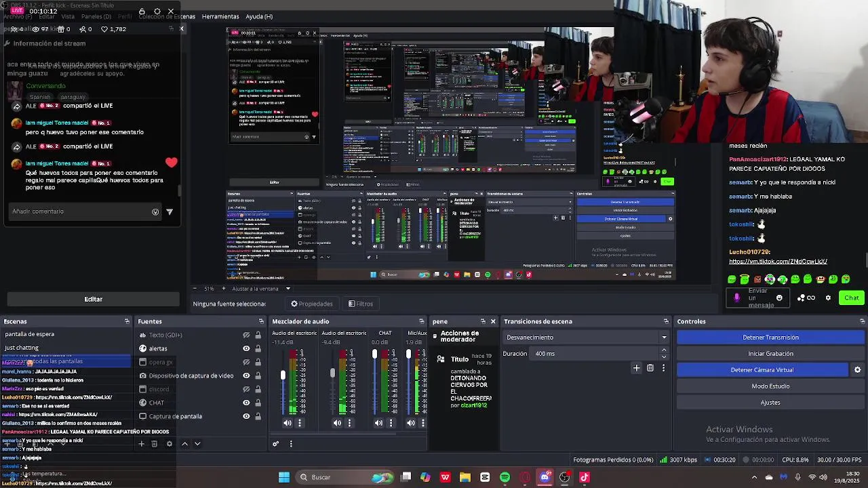Close the pene dock panel
The height and width of the screenshot is (488, 868).
[493, 321]
